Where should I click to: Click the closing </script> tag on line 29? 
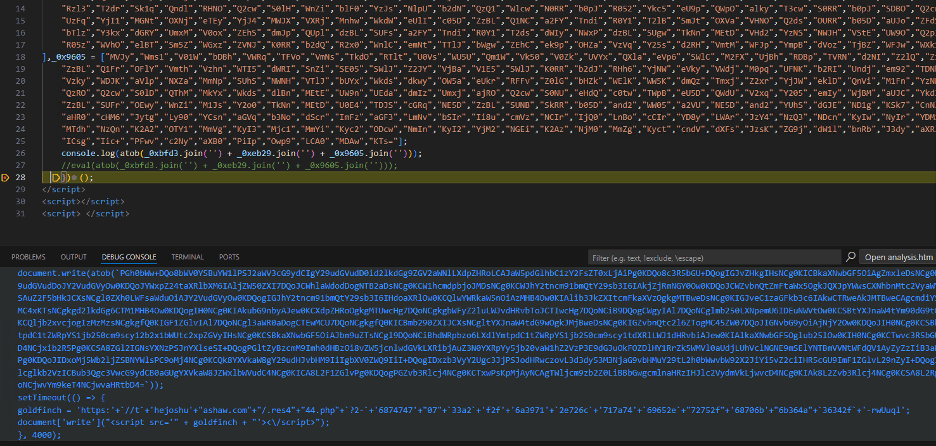pyautogui.click(x=64, y=189)
